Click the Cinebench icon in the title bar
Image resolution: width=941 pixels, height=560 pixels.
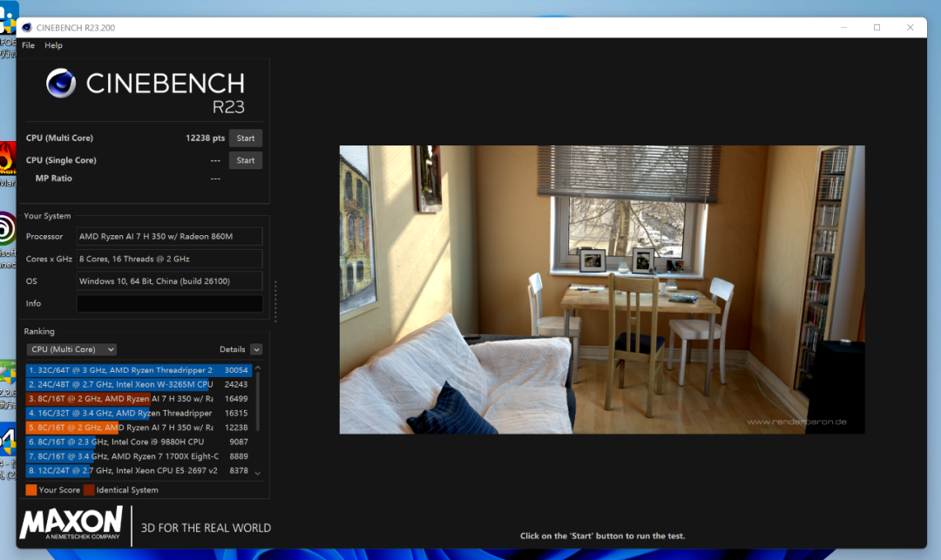coord(26,28)
